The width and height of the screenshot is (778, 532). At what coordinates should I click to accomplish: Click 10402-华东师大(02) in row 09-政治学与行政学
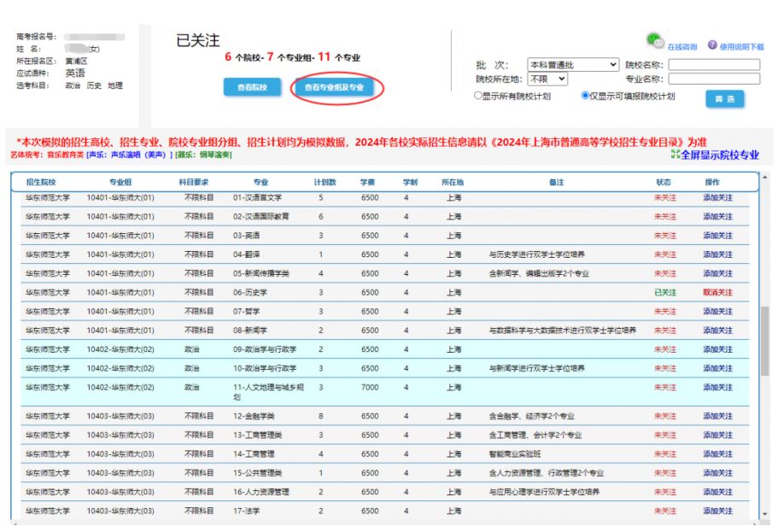(120, 349)
